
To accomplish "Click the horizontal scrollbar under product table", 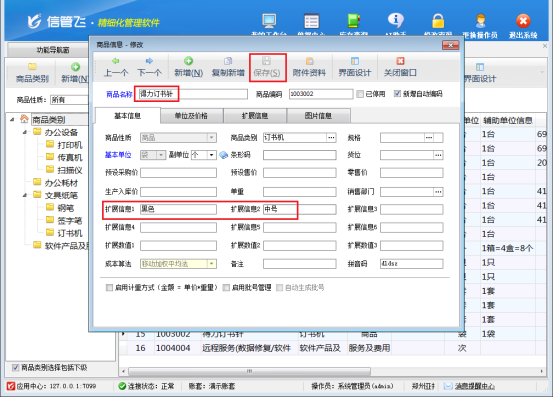I will (249, 371).
